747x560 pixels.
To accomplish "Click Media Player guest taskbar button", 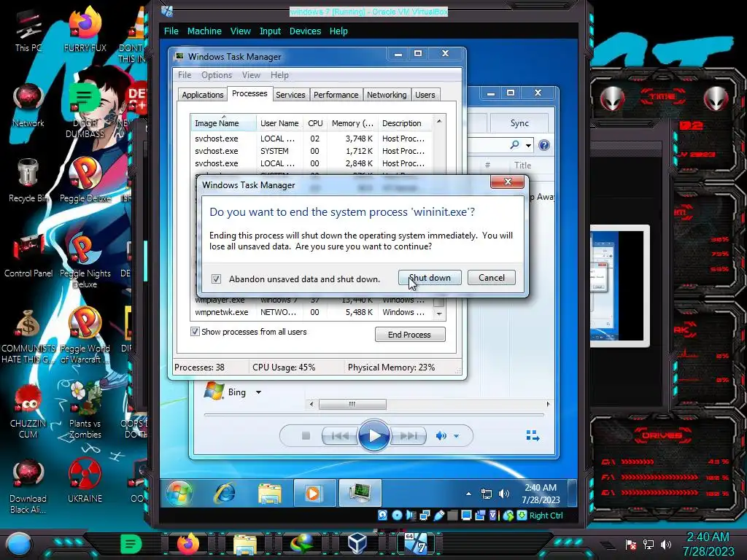I will [x=314, y=493].
